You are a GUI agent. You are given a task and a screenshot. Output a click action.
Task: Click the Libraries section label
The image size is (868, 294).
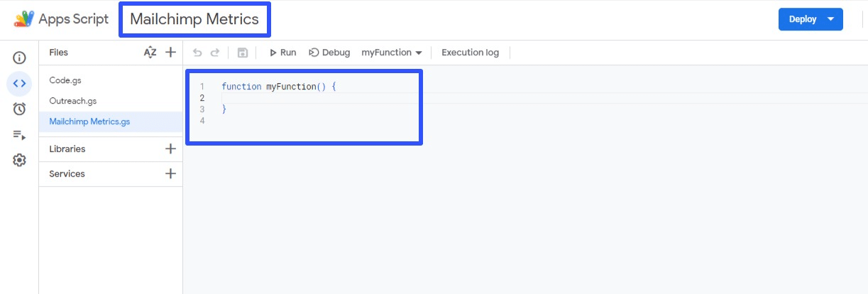(67, 149)
